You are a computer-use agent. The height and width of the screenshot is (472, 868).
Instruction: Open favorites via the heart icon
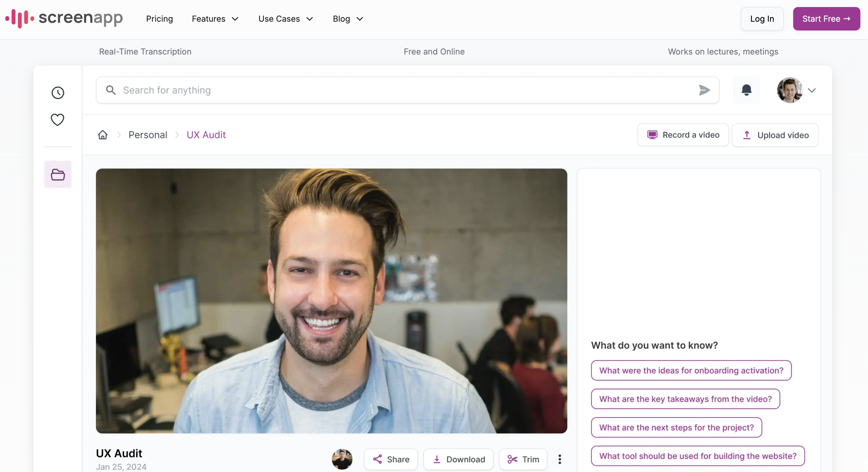(58, 120)
